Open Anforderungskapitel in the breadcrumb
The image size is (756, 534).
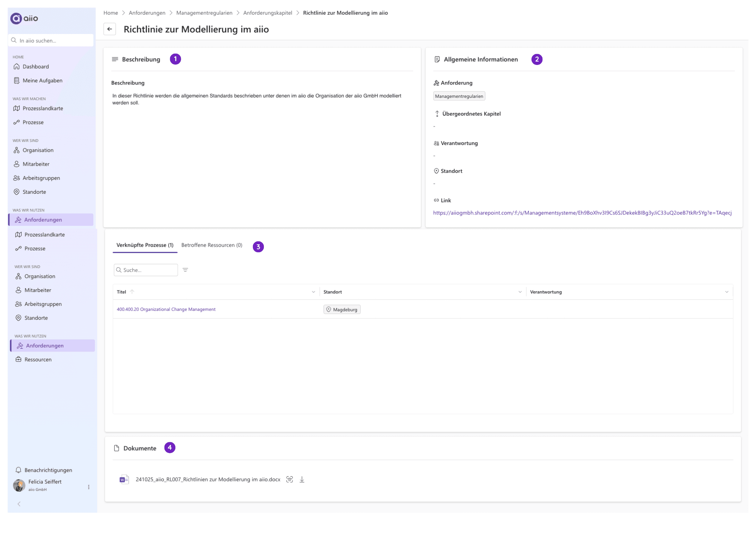pyautogui.click(x=268, y=13)
